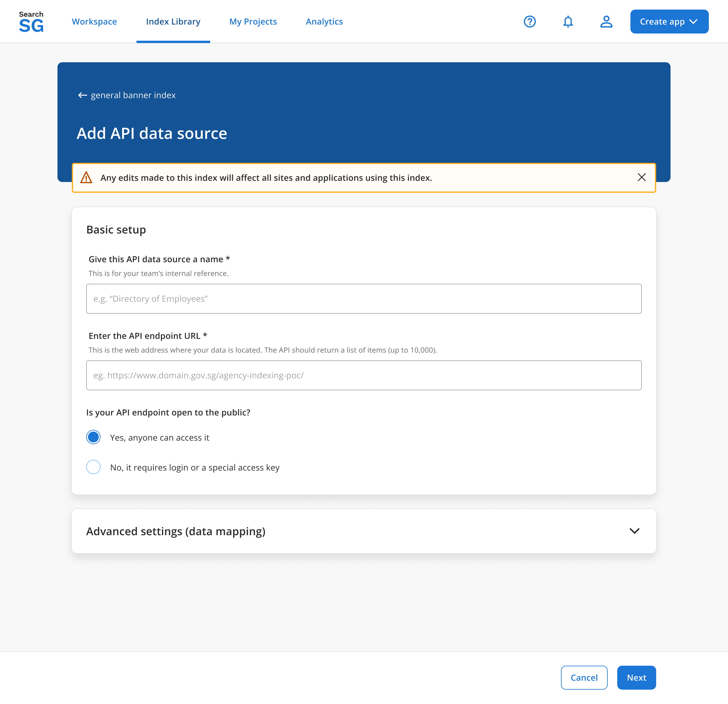Open the Create app dropdown
The width and height of the screenshot is (728, 704).
coord(669,22)
